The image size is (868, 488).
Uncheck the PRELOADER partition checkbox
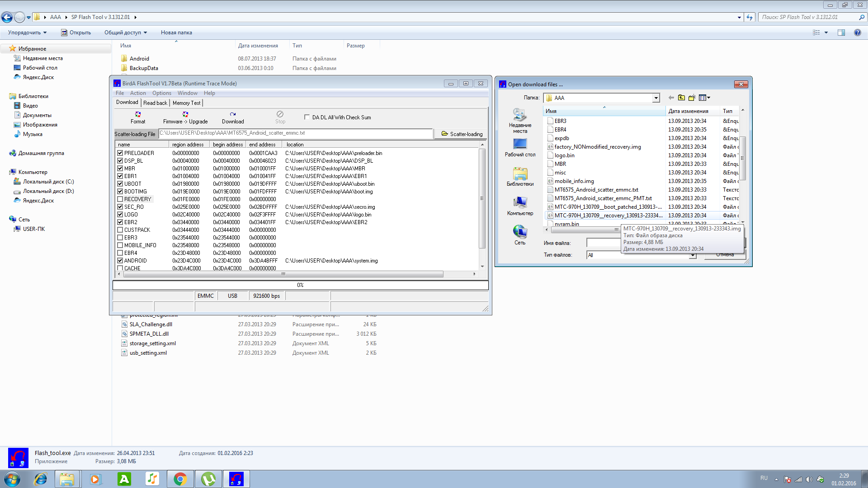(120, 153)
